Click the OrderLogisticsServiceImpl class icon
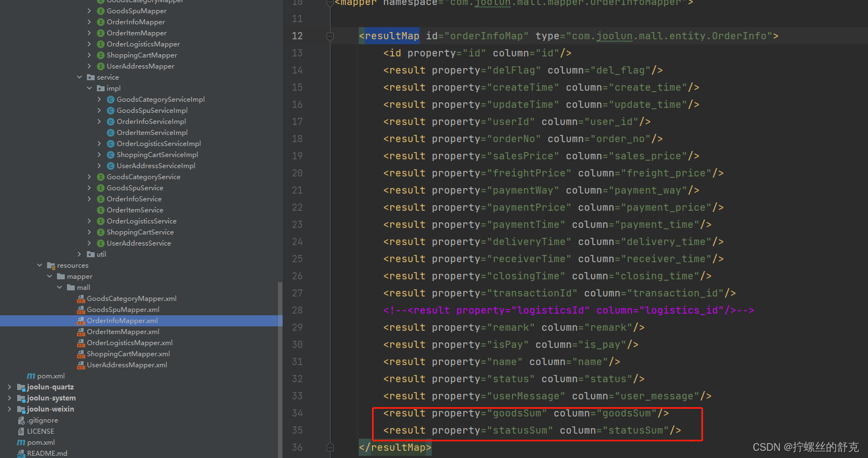This screenshot has height=458, width=868. tap(111, 144)
